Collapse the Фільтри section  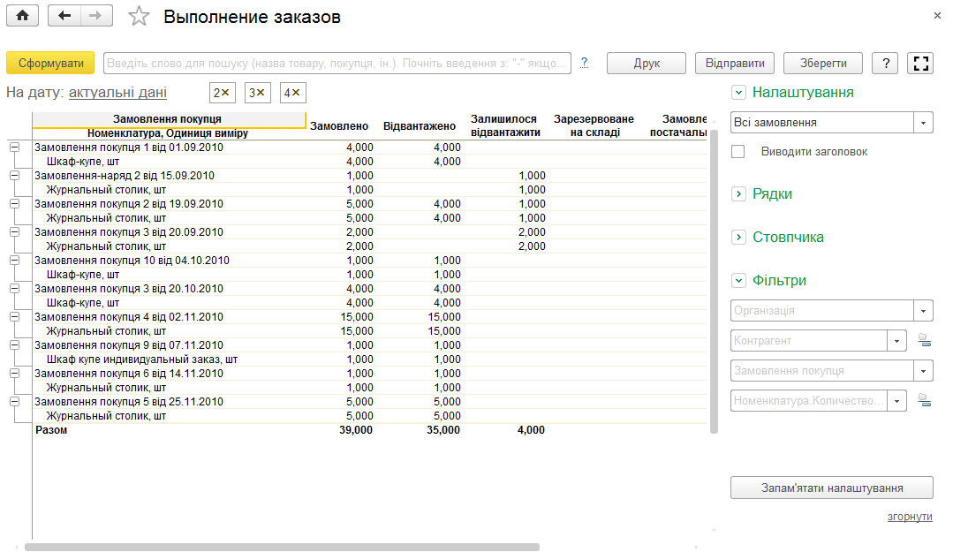738,280
